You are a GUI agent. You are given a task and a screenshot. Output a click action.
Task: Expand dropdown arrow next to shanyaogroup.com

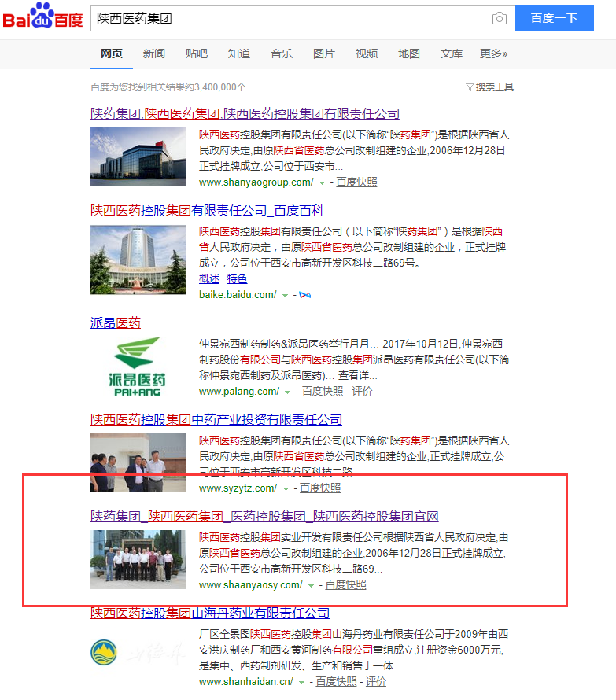pyautogui.click(x=322, y=182)
